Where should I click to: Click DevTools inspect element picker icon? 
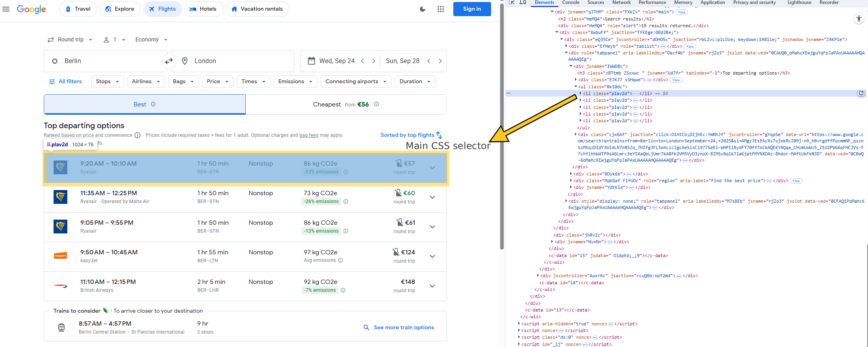512,2
